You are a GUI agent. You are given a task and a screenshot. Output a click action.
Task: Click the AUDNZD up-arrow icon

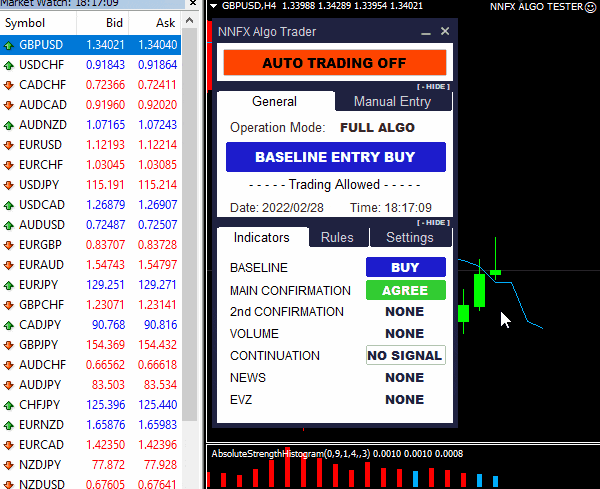pos(8,126)
